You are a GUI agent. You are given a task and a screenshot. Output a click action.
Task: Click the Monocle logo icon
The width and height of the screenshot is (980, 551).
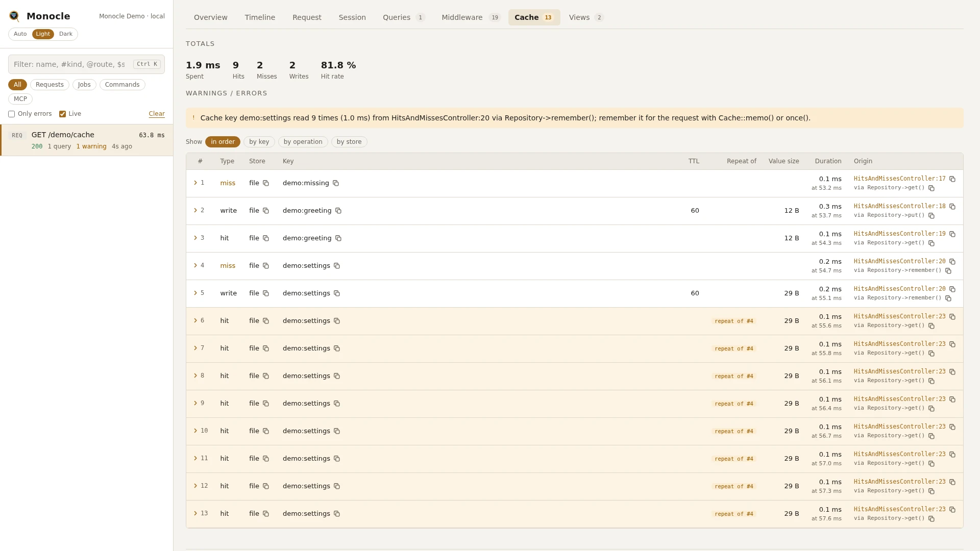14,16
